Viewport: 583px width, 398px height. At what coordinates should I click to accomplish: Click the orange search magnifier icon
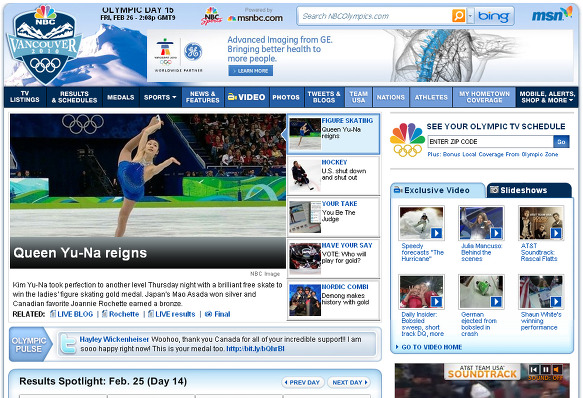tap(458, 16)
